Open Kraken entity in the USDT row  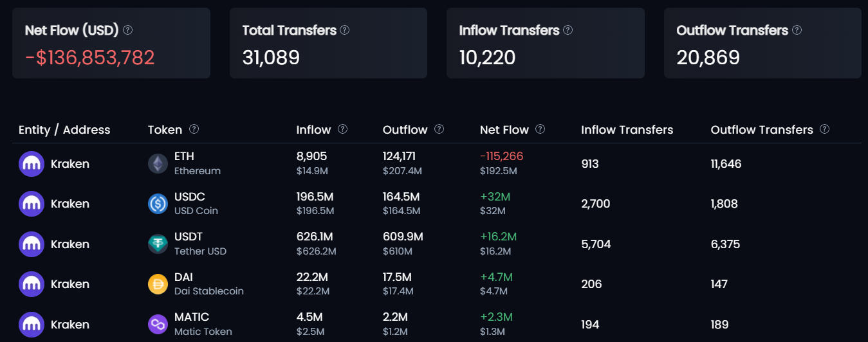click(70, 244)
